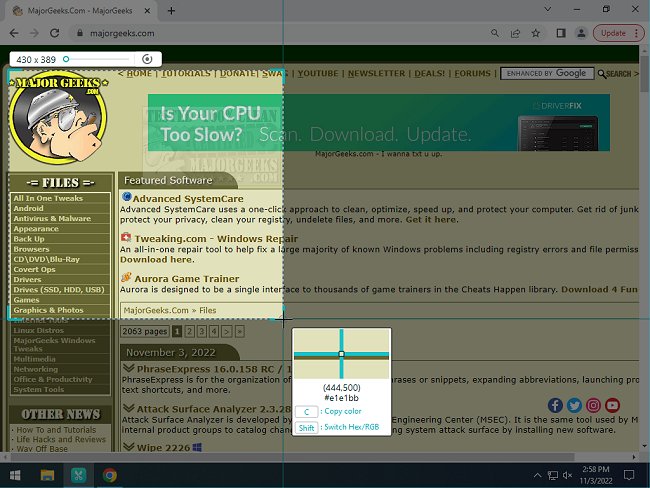The height and width of the screenshot is (488, 650).
Task: Click the DriverFix CPU banner ad
Action: pyautogui.click(x=378, y=122)
